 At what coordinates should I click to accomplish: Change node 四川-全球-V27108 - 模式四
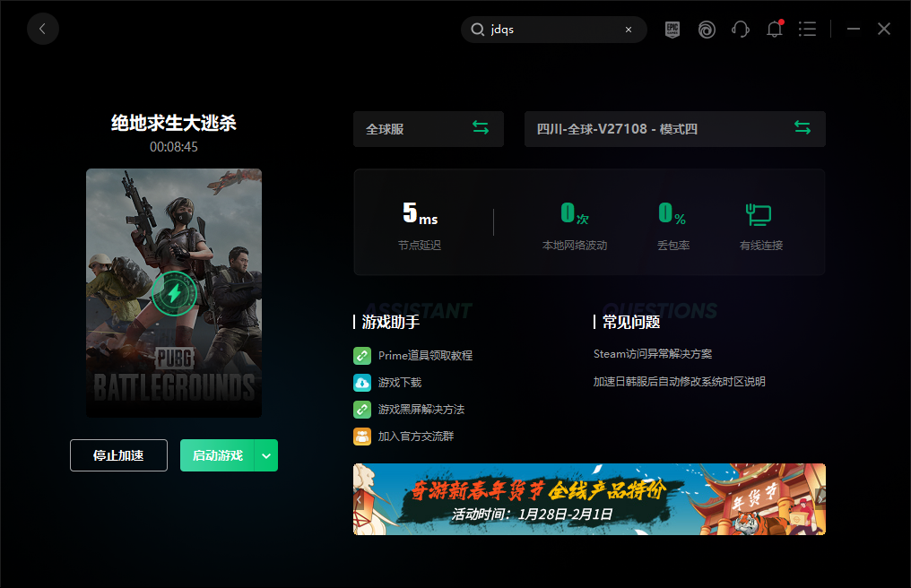coord(674,129)
